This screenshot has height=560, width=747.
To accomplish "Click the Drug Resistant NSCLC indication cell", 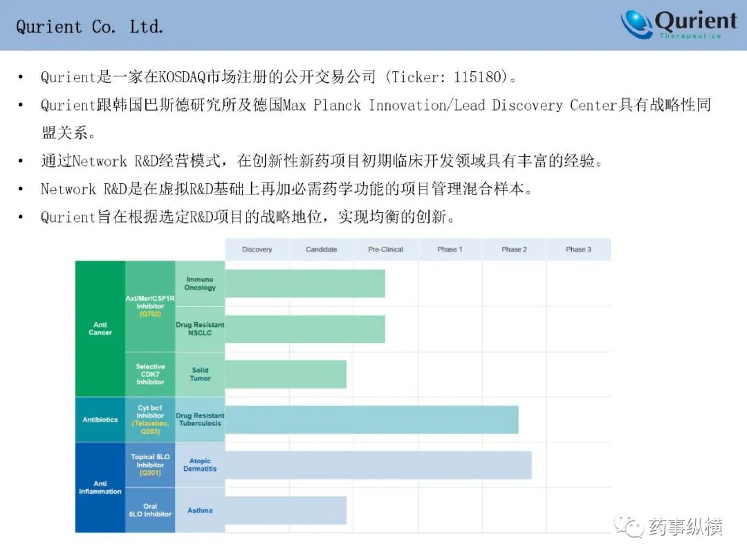I will (x=200, y=329).
